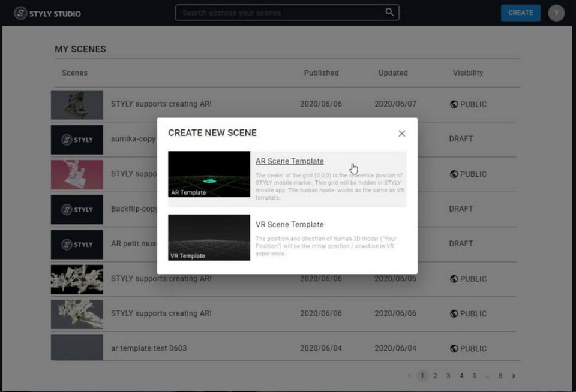The height and width of the screenshot is (392, 576).
Task: Click globe icon in first PUBLIC row
Action: point(454,104)
